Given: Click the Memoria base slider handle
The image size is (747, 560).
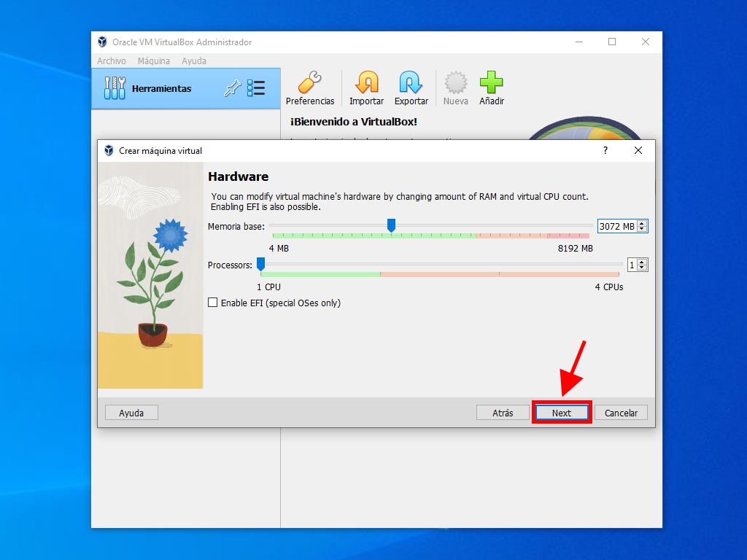Looking at the screenshot, I should tap(391, 225).
